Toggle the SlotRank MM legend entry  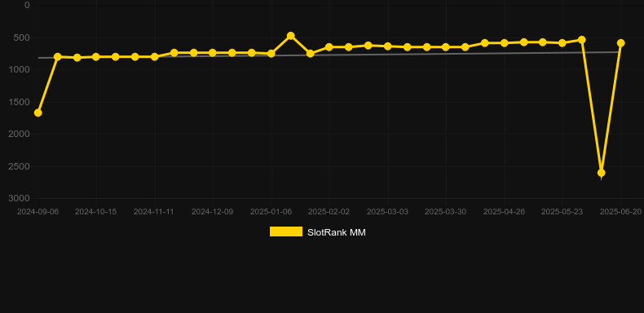click(x=317, y=232)
